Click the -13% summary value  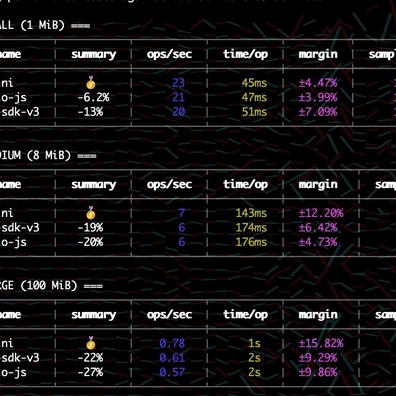click(x=90, y=112)
